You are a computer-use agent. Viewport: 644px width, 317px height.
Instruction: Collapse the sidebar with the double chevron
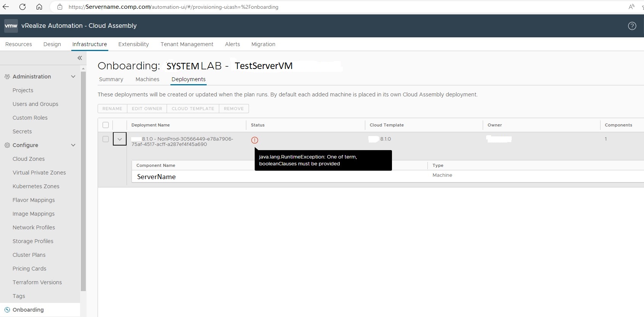[x=80, y=58]
